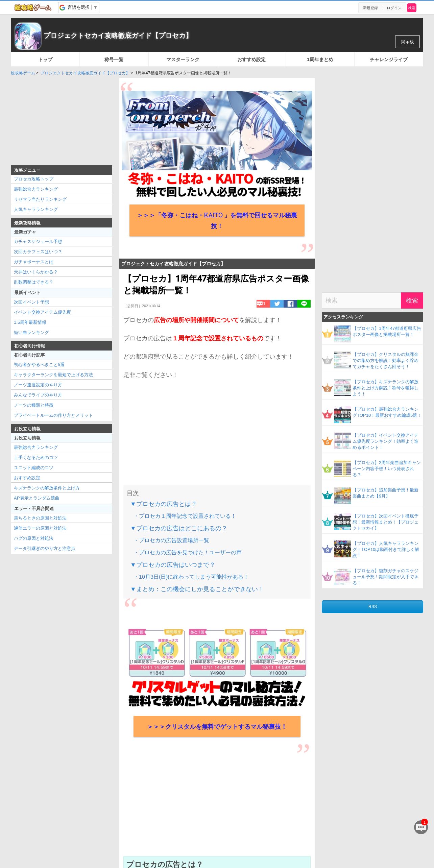The width and height of the screenshot is (434, 868).
Task: Expand TOC entry ▼プロセカの広告はいつまで？
Action: [172, 565]
